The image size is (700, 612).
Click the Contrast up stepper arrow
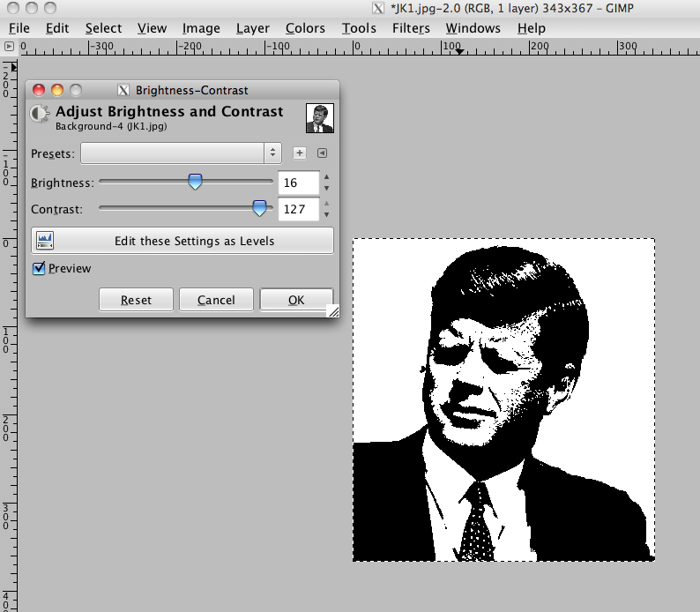(327, 204)
